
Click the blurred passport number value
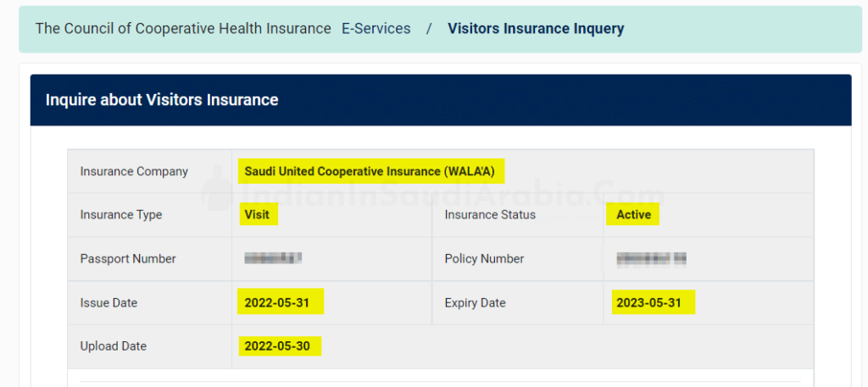pyautogui.click(x=273, y=258)
